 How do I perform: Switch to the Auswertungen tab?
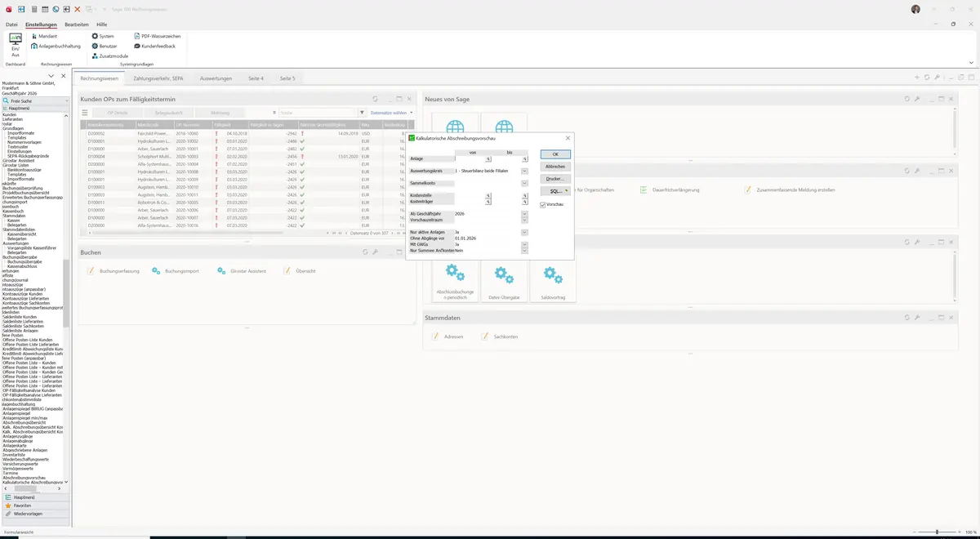point(216,78)
